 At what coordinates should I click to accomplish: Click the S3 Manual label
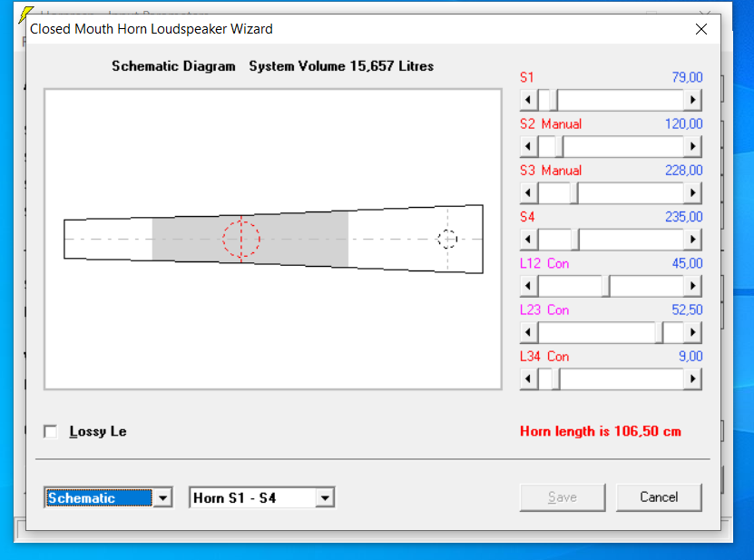[x=551, y=171]
